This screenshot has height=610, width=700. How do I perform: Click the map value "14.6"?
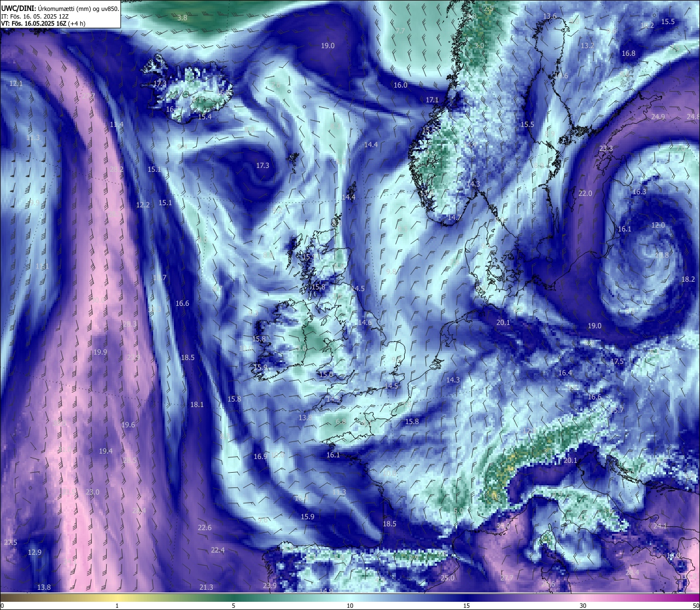click(x=365, y=323)
